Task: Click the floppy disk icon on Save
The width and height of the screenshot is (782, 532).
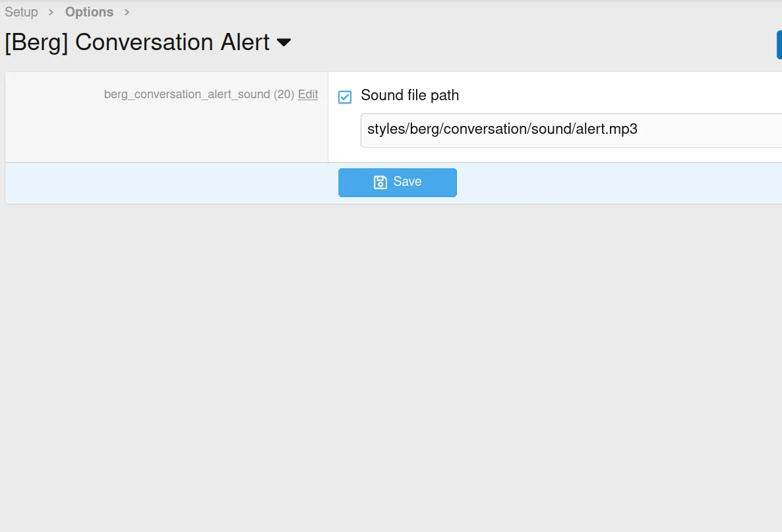Action: (x=380, y=183)
